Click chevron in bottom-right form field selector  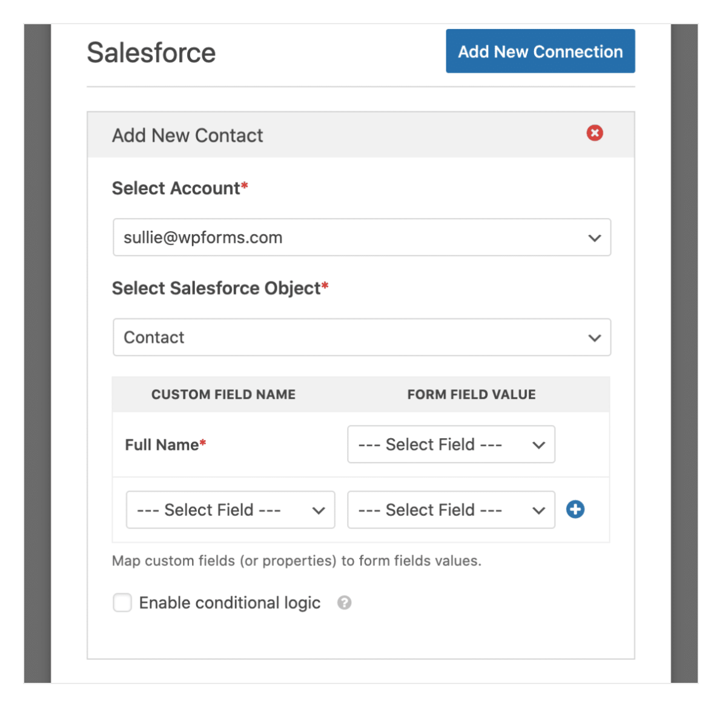538,510
